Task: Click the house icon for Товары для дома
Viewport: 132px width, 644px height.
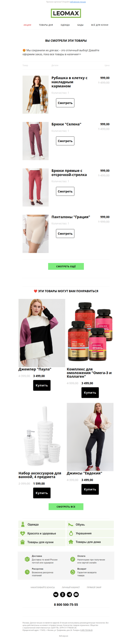Action: pyautogui.click(x=71, y=542)
